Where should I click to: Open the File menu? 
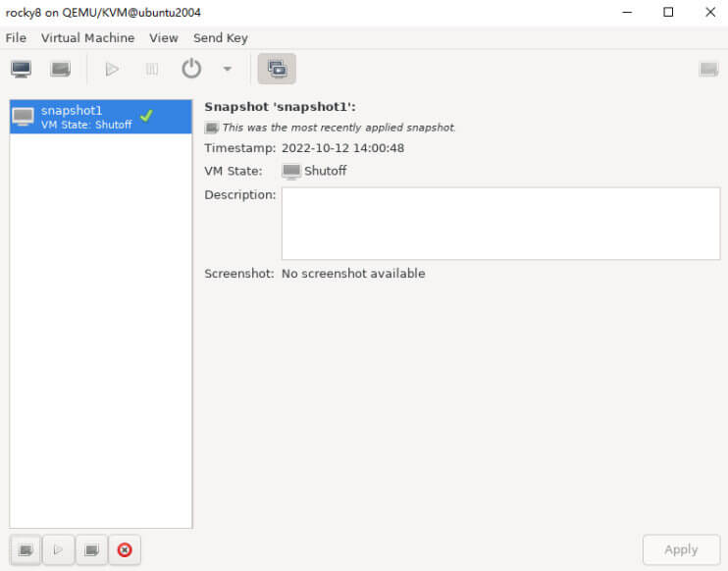click(16, 38)
